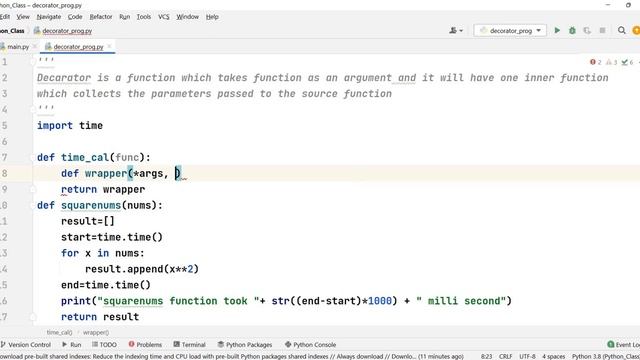This screenshot has width=640, height=360.
Task: Open the decorator_prog run configuration dropdown
Action: pos(510,31)
